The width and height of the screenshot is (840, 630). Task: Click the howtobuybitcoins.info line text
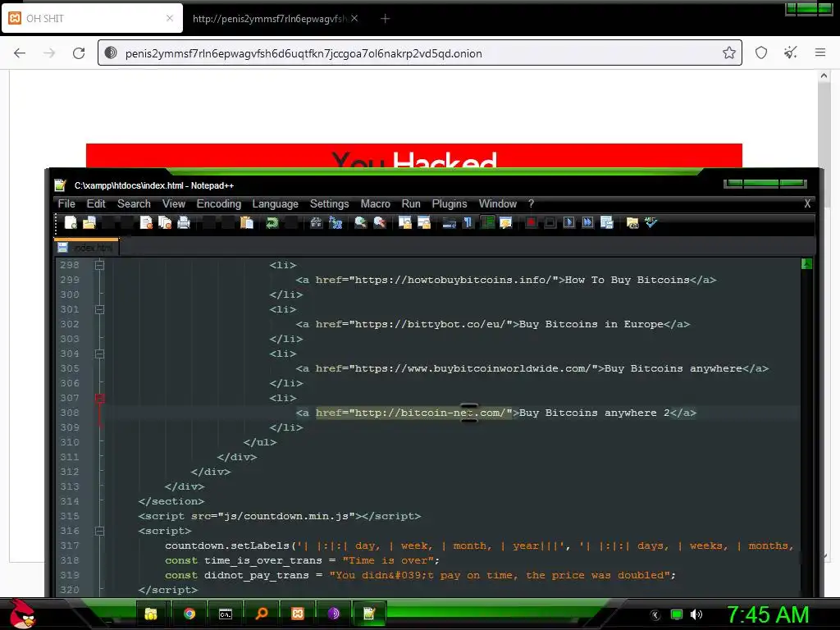tap(505, 280)
